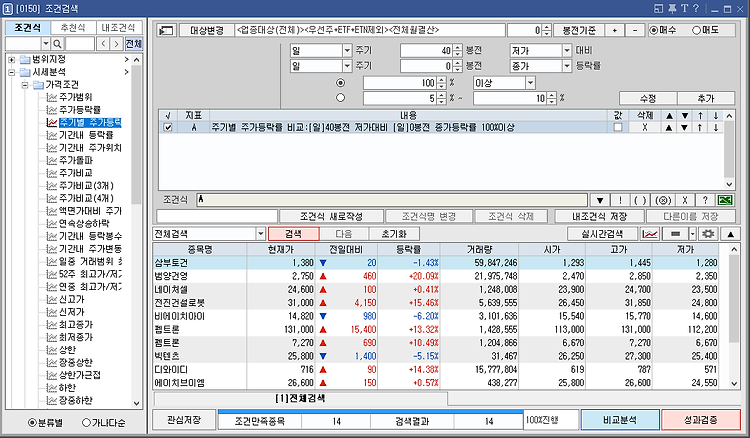Click the panel toggle icon left of 대상변경
Image resolution: width=750 pixels, height=438 pixels.
[166, 30]
